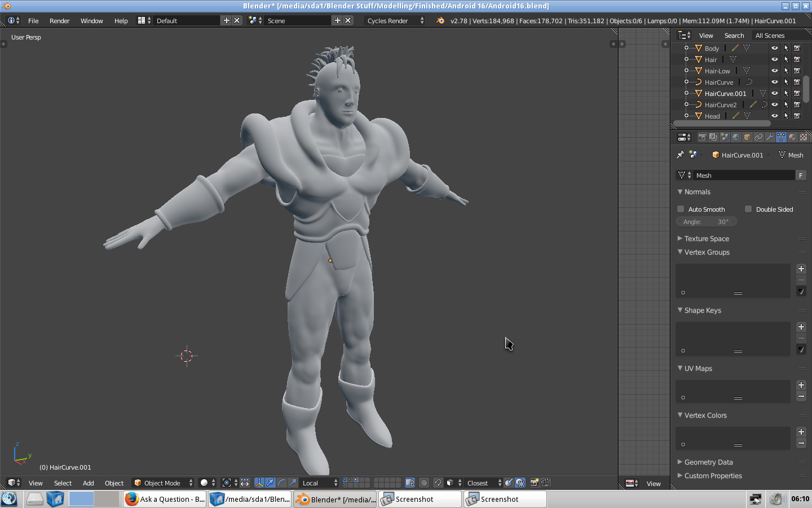Open the Render properties tab (camera icon)
The image size is (812, 508).
pos(702,137)
